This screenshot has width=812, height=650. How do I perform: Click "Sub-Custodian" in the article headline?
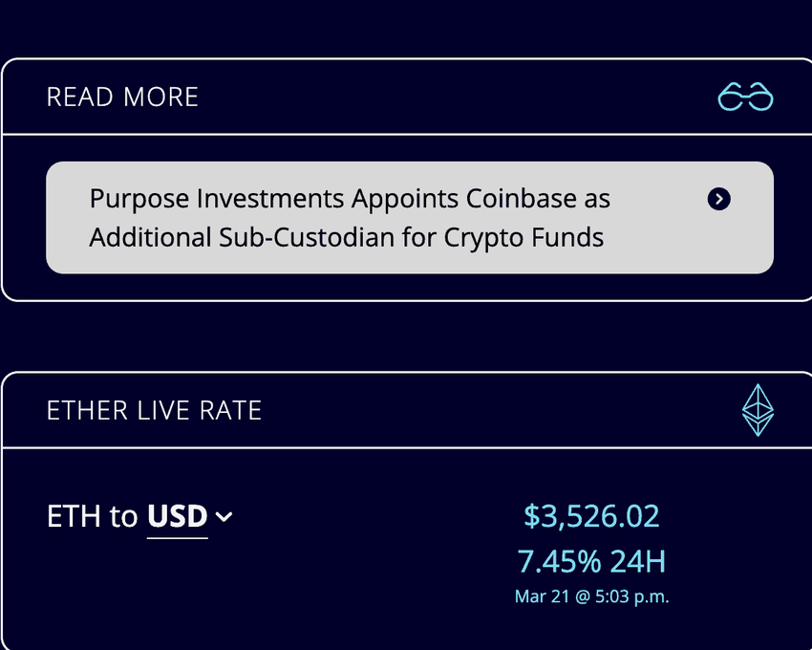(318, 236)
